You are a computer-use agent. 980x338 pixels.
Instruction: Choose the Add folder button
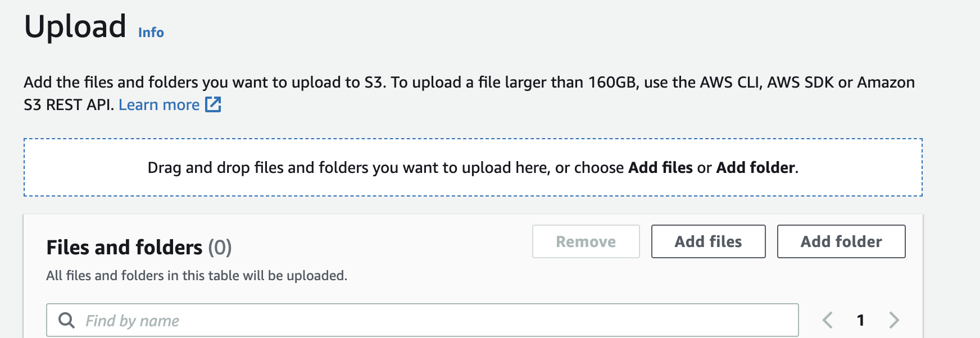(x=841, y=241)
